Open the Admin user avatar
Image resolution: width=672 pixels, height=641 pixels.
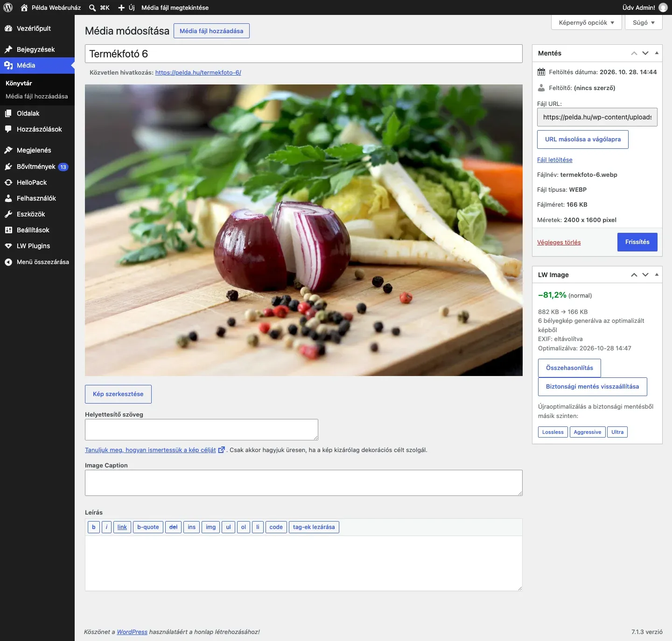663,7
